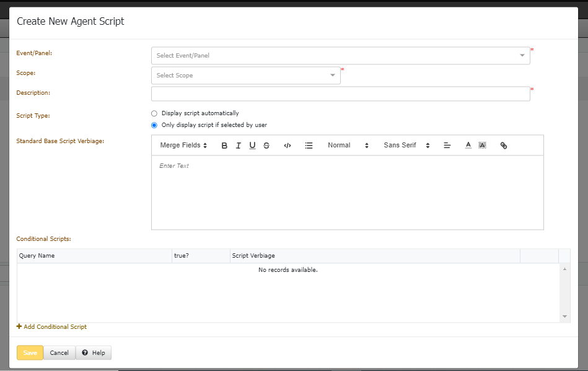Choose 'Only display script if selected by user'

[154, 125]
